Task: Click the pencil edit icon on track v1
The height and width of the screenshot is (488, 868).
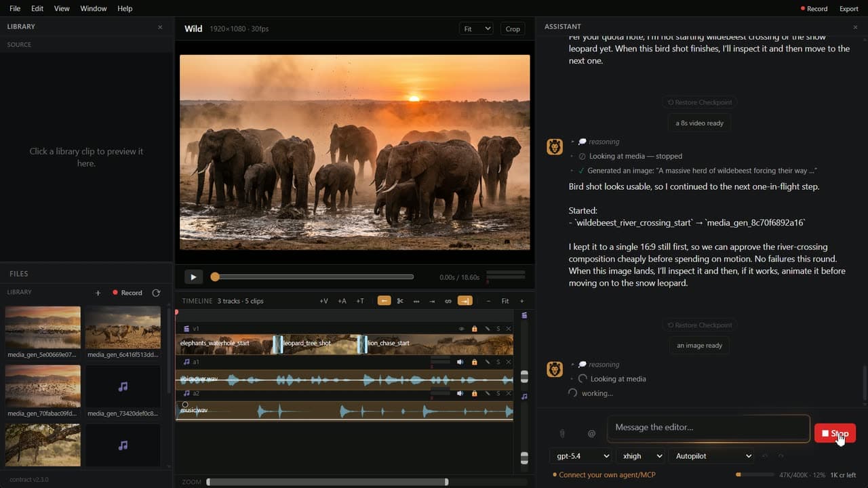Action: [x=486, y=329]
